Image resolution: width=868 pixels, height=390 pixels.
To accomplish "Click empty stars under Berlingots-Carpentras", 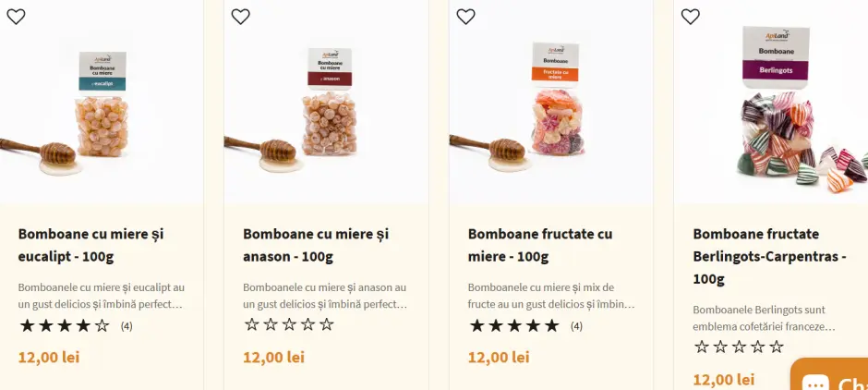I will point(739,347).
